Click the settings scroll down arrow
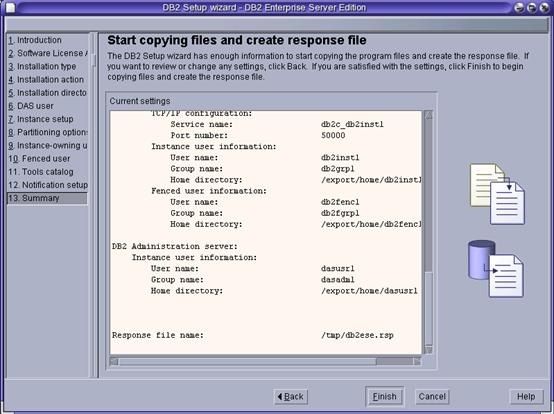554x414 pixels. (428, 350)
